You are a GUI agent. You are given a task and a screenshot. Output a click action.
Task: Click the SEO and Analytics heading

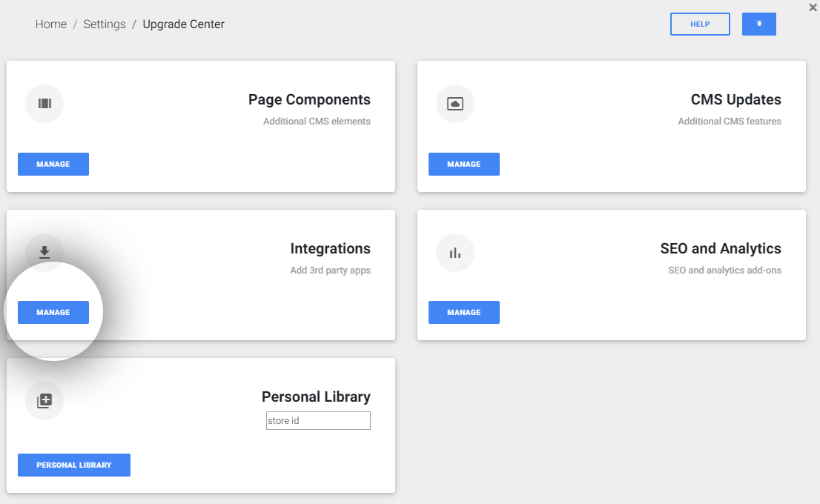pos(721,248)
